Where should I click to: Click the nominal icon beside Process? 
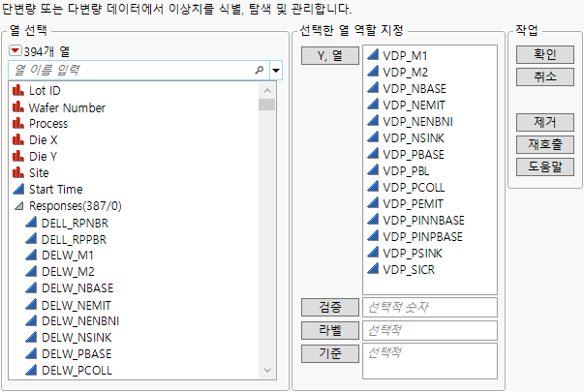18,123
